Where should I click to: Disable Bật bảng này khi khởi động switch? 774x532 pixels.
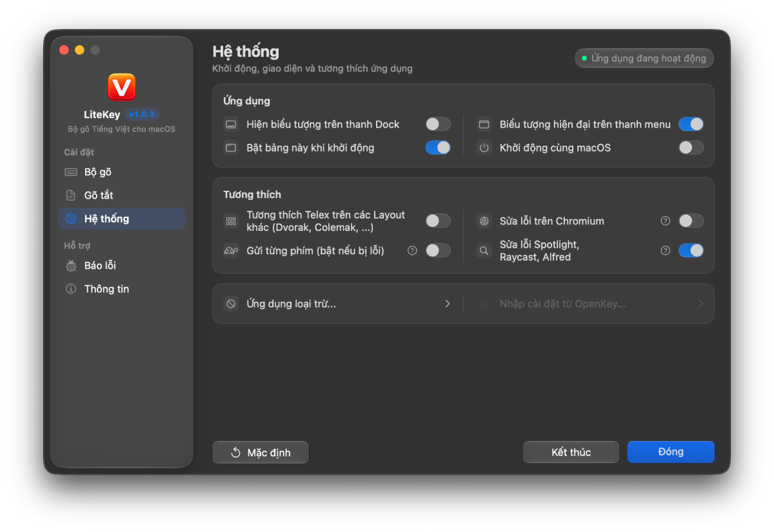(438, 148)
